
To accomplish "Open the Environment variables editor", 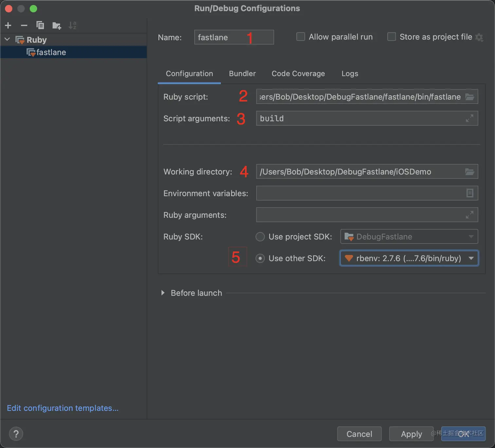I will pos(470,193).
